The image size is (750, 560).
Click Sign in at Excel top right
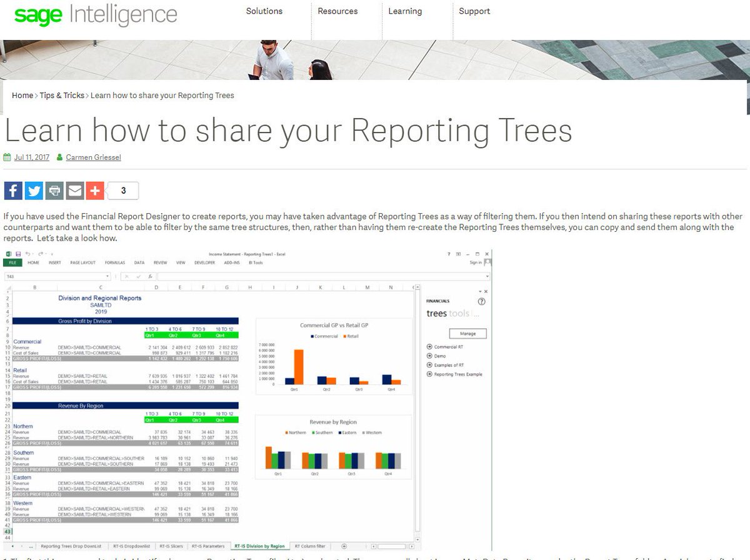click(476, 262)
